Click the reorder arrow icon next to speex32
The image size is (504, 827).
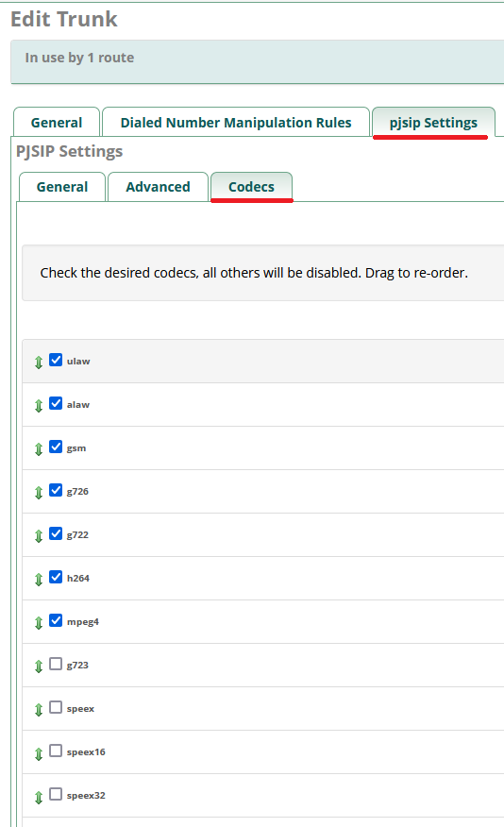[x=39, y=797]
